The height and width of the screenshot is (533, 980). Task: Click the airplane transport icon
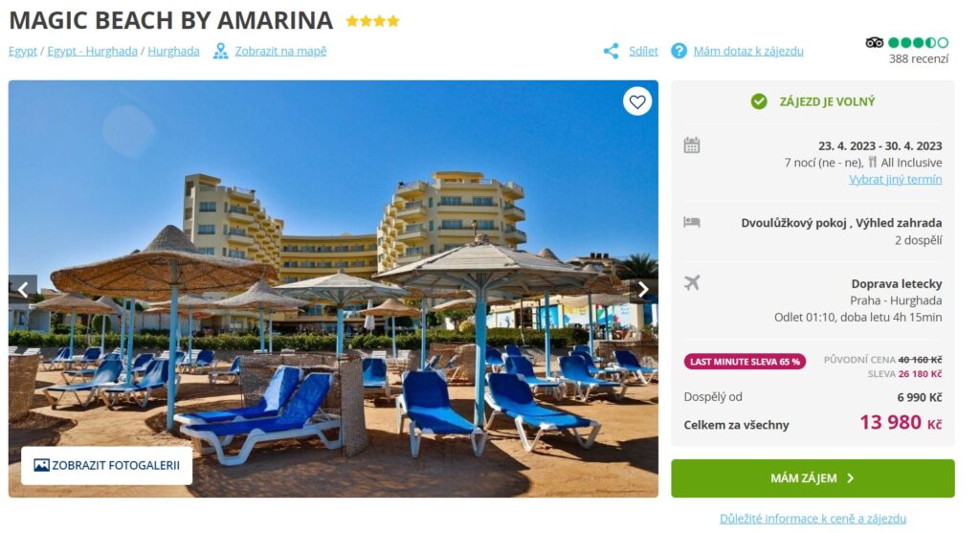pyautogui.click(x=691, y=282)
